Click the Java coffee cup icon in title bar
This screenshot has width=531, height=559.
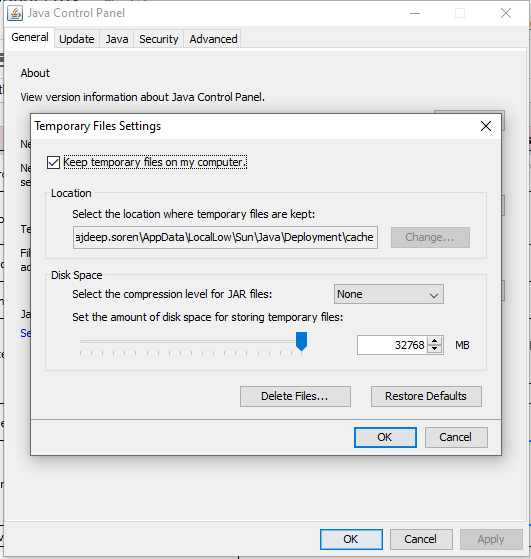point(15,13)
